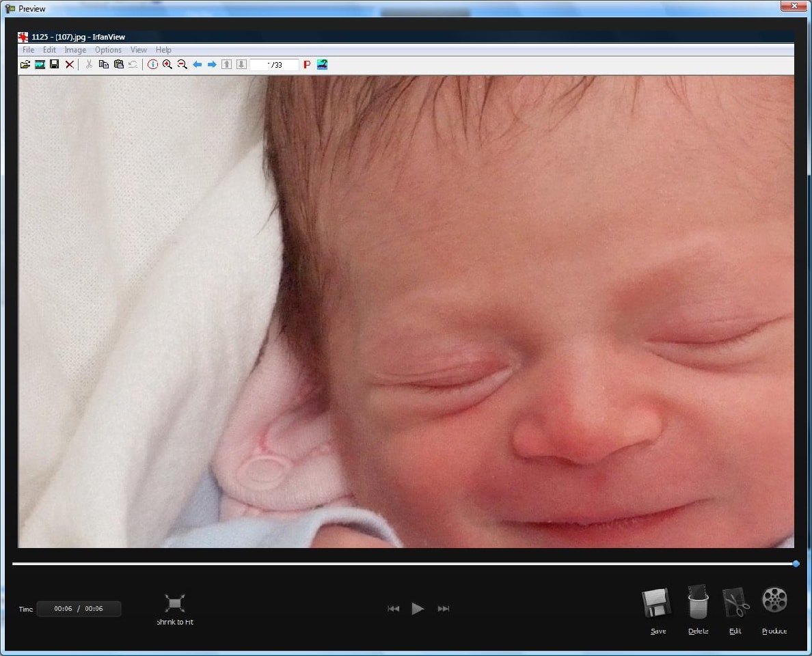Open the Options menu

click(x=108, y=50)
